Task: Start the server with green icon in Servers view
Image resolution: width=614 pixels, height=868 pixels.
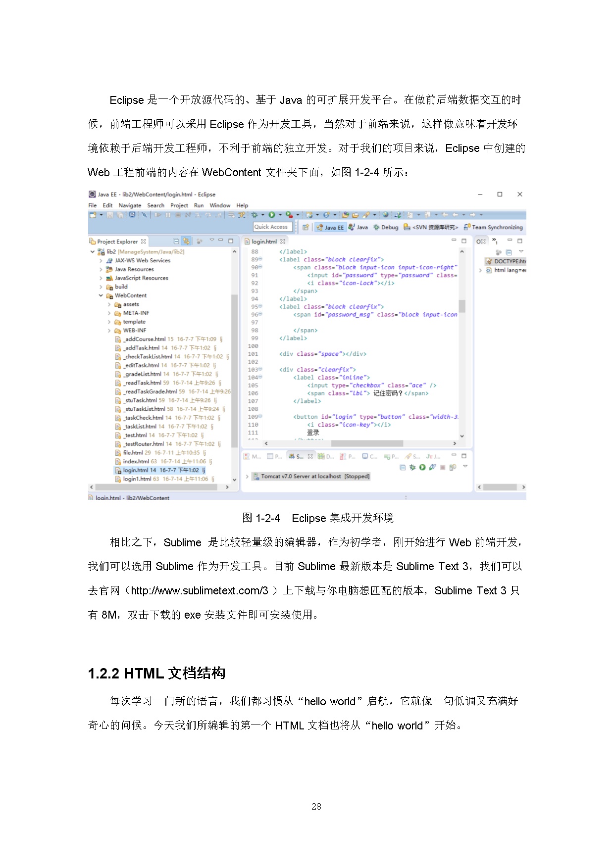Action: point(422,467)
